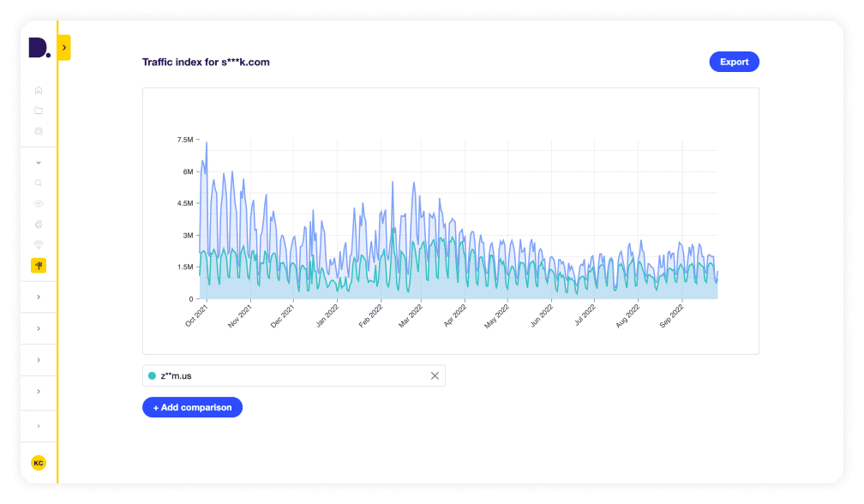Expand the sidebar section just above the KC avatar
The image size is (864, 504).
(39, 426)
